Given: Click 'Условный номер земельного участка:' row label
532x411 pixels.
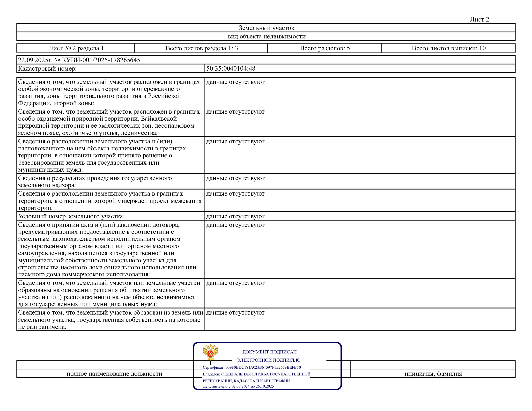Looking at the screenshot, I should pos(71,216).
